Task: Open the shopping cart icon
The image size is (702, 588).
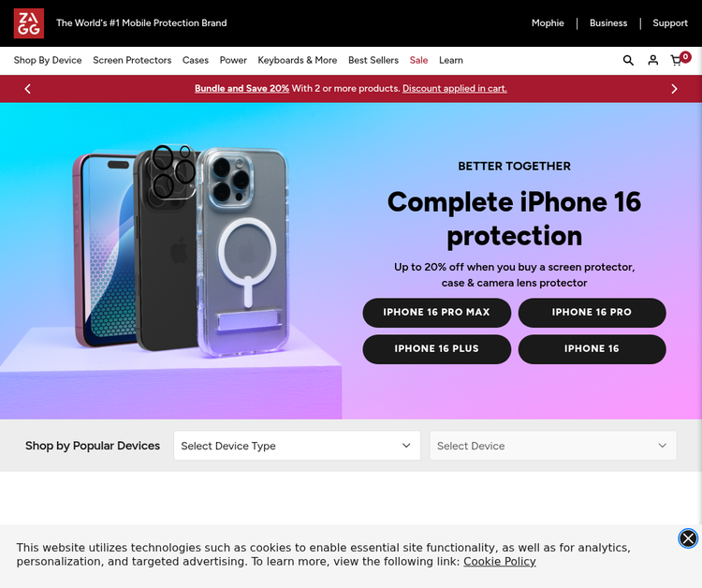Action: coord(677,61)
